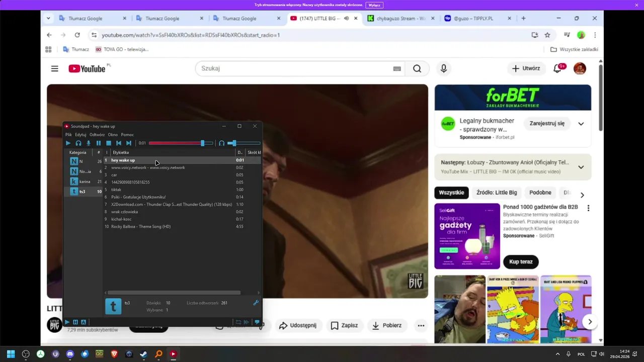Click Soundpad microphone play icon
This screenshot has height=362, width=644.
click(x=89, y=143)
